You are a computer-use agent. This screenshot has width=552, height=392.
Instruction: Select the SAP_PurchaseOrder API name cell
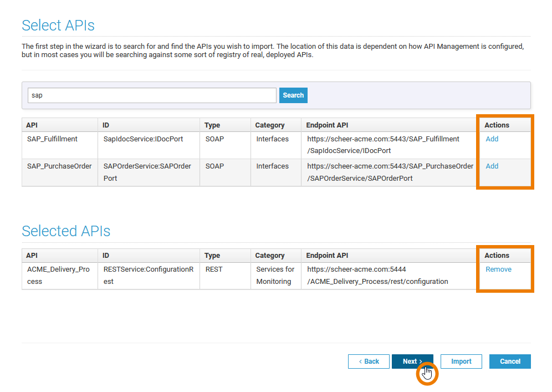coord(59,166)
